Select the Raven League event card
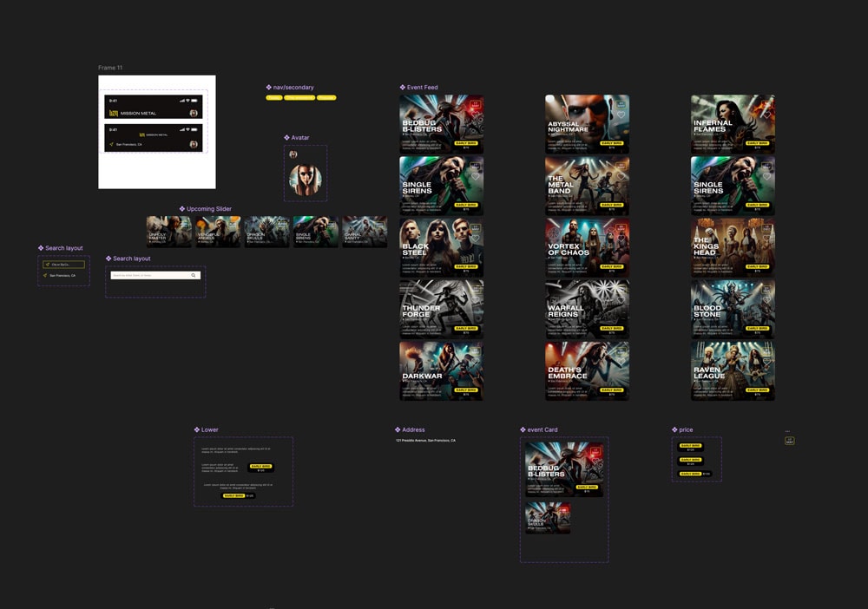The image size is (868, 609). click(733, 370)
